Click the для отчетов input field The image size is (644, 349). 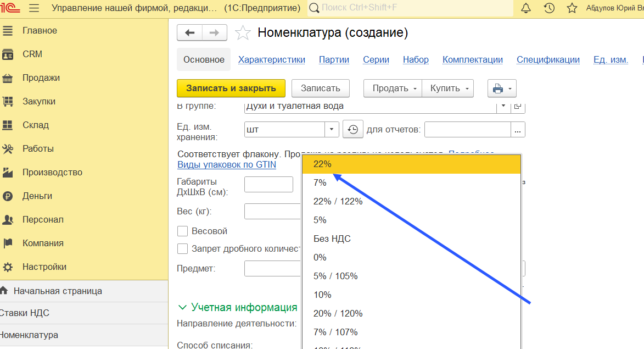point(467,130)
